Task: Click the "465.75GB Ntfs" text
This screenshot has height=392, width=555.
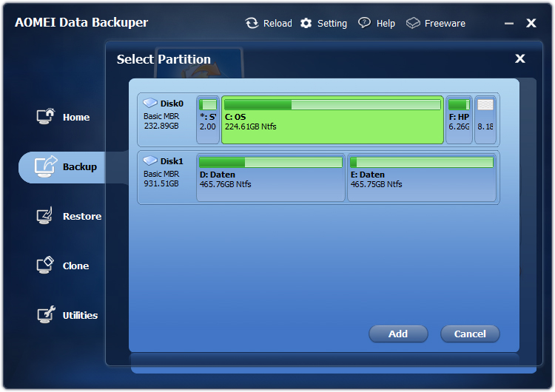Action: (x=376, y=184)
